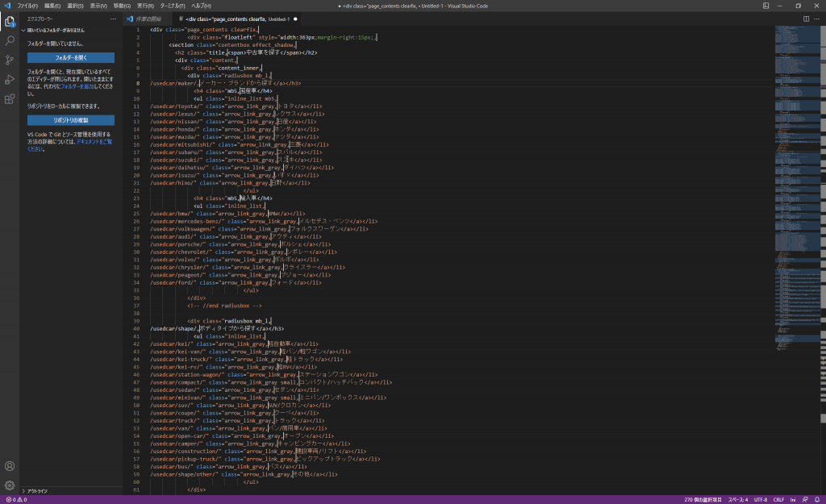
Task: Click the リポジトリの複製 button
Action: point(71,120)
